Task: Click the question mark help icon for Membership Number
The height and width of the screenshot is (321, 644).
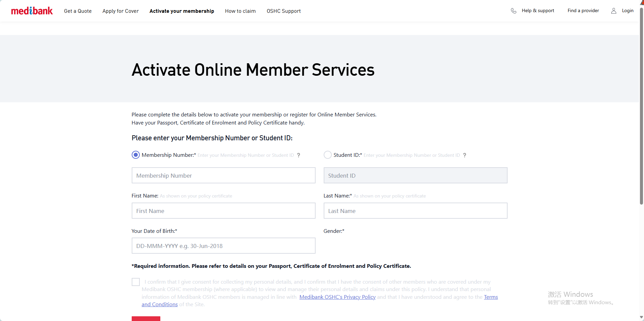Action: point(298,155)
